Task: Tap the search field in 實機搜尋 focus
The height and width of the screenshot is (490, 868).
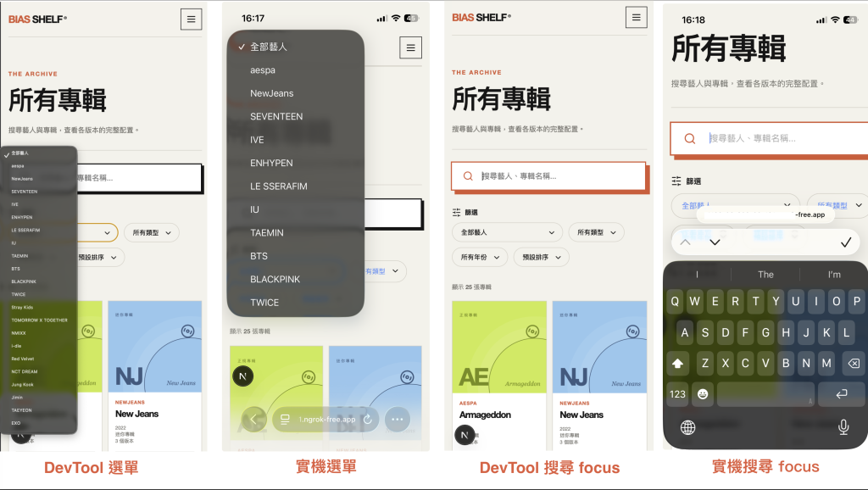Action: [770, 138]
